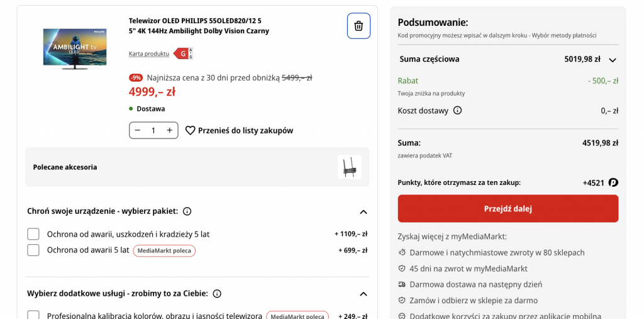The image size is (644, 319).
Task: Open the Ambilight TV product thumbnail
Action: pyautogui.click(x=75, y=48)
